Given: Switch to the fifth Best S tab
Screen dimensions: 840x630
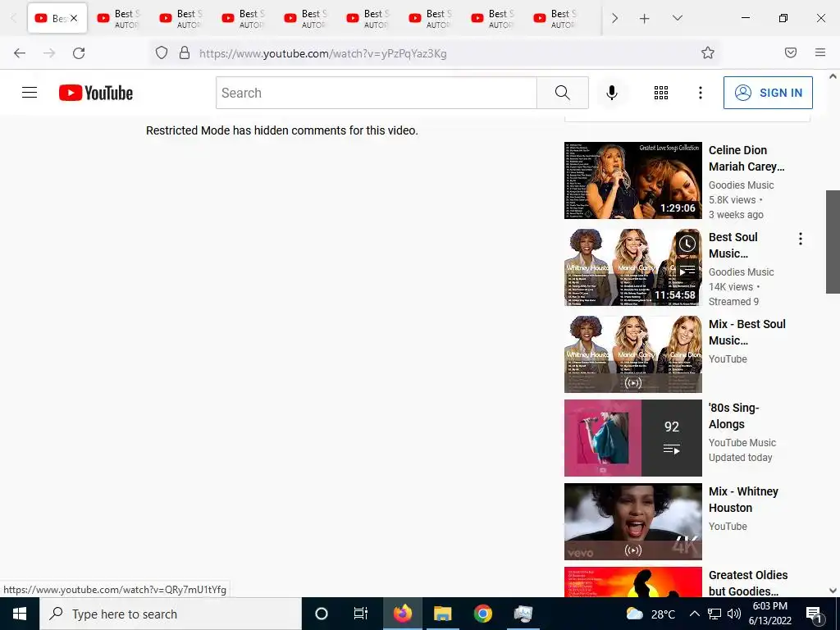Looking at the screenshot, I should click(306, 18).
